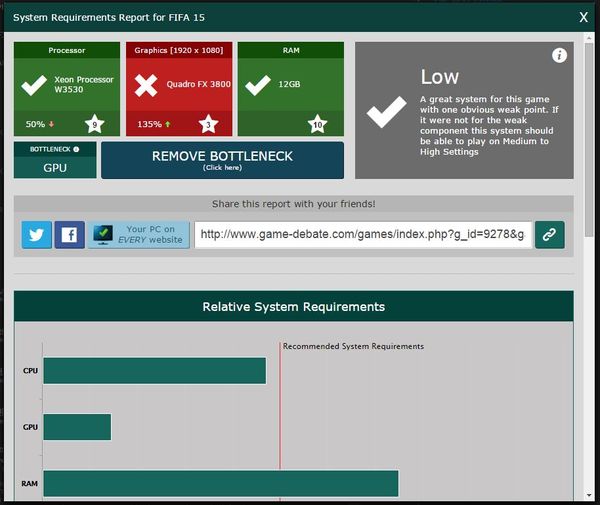
Task: Click GPU axis label in chart
Action: pyautogui.click(x=30, y=427)
